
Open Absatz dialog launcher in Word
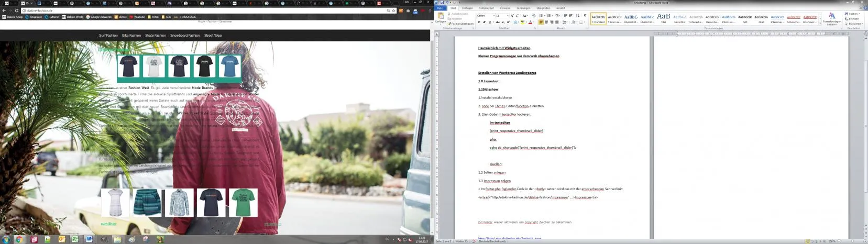coord(587,28)
